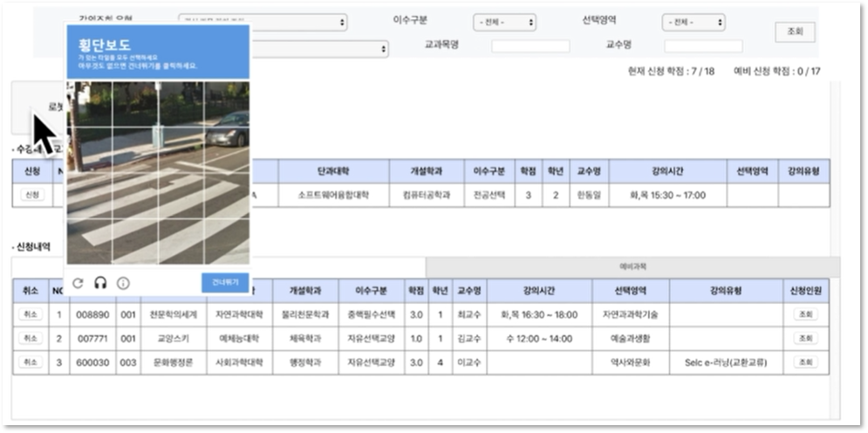The height and width of the screenshot is (433, 868).
Task: Open the dropdown left of 이수구분 label
Action: pyautogui.click(x=263, y=22)
